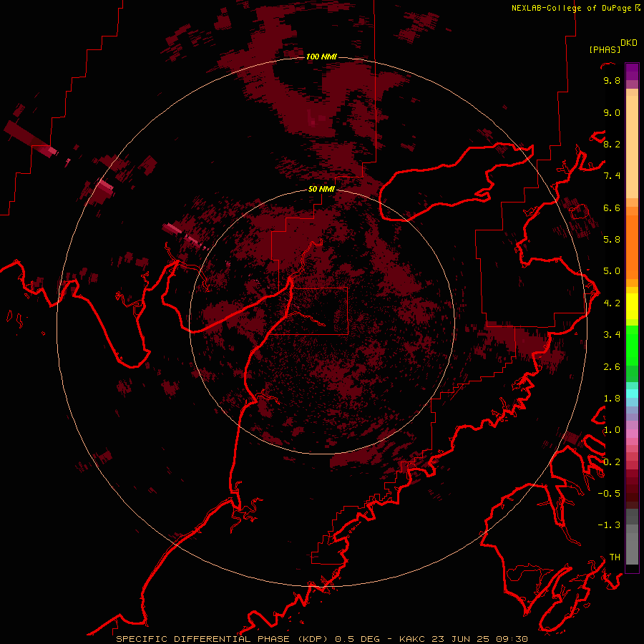Click the 6.6 value on the color scale
Viewport: 644px width, 644px height.
tap(612, 208)
